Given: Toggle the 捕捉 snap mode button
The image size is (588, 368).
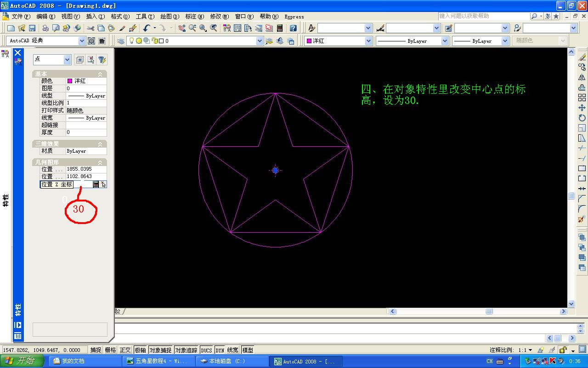Looking at the screenshot, I should tap(96, 350).
